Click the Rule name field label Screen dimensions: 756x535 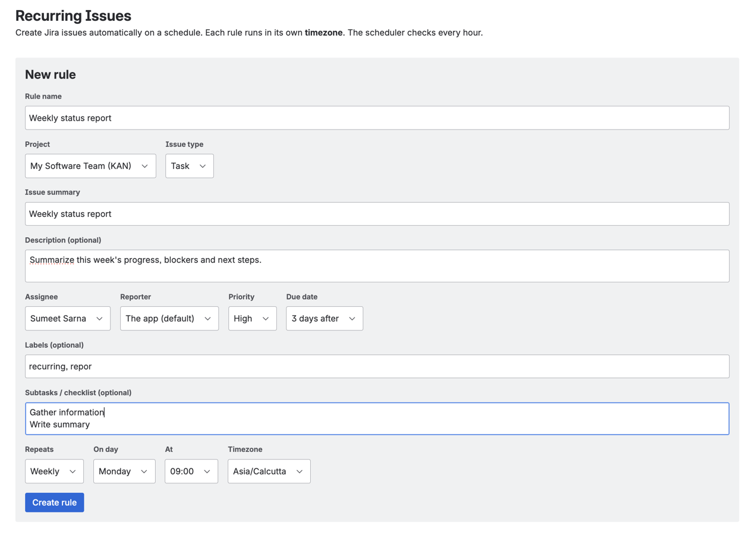tap(43, 96)
